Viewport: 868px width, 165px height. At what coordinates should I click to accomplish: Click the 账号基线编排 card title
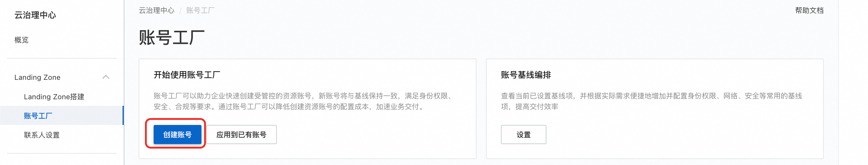(526, 75)
